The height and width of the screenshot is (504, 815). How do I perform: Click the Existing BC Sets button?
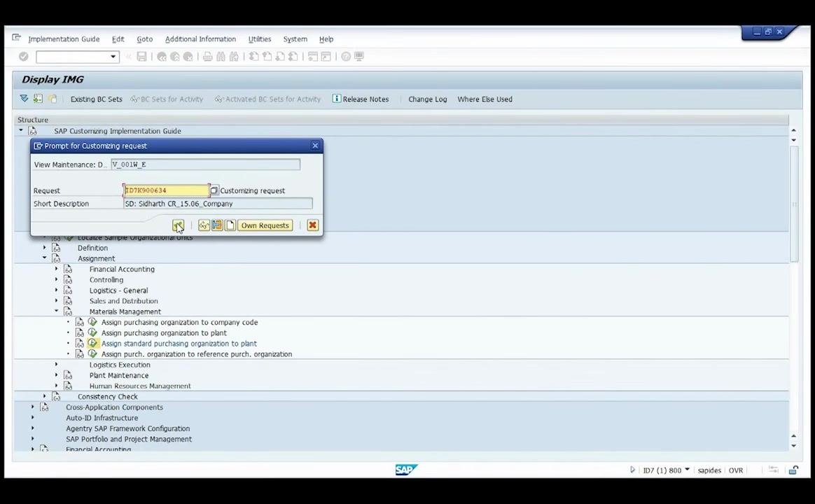click(97, 99)
